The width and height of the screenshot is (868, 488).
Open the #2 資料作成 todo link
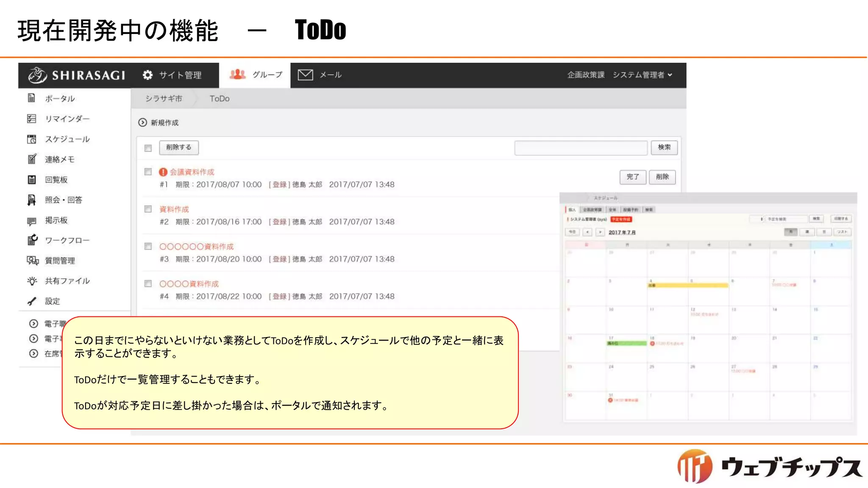click(174, 209)
